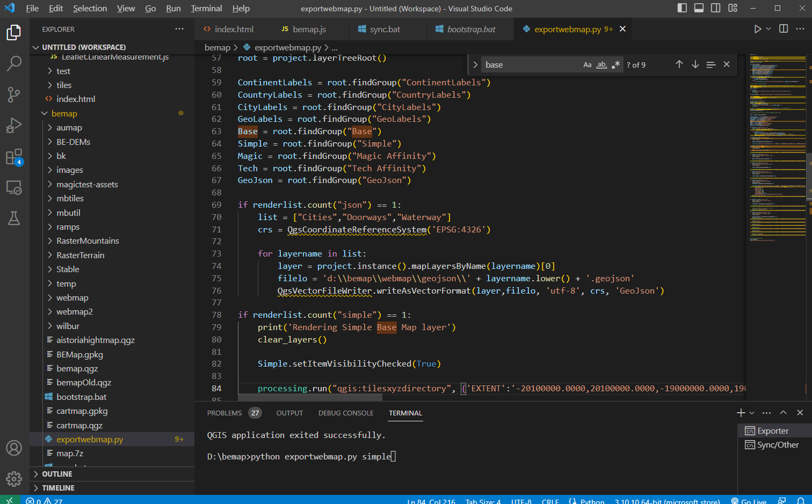Open the Selection menu
The image size is (812, 504).
click(x=90, y=8)
